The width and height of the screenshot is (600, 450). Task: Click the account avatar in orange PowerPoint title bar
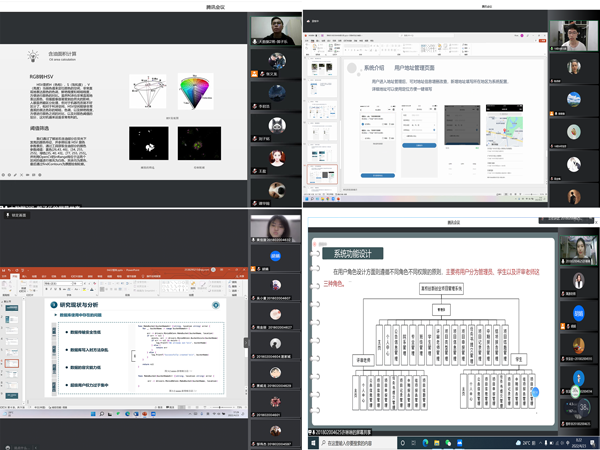pyautogui.click(x=213, y=270)
